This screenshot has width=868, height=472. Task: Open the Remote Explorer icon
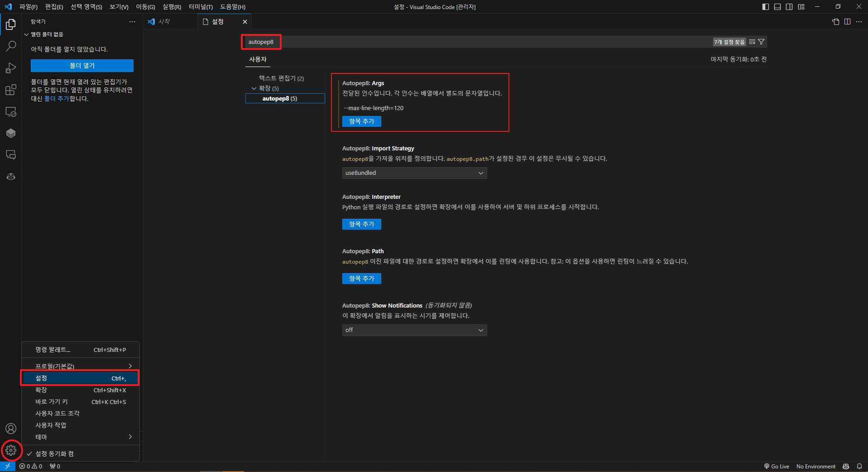pyautogui.click(x=11, y=111)
